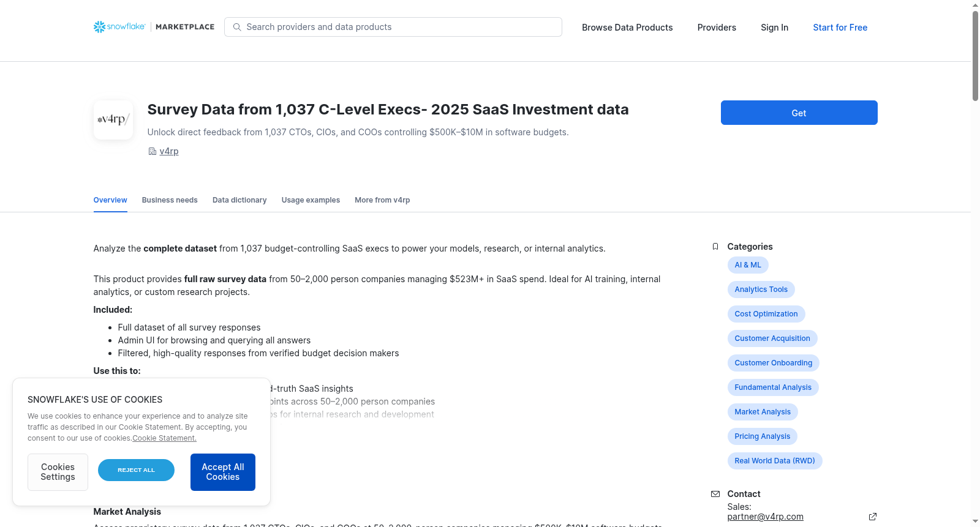Select the AI & ML category tag

click(x=748, y=265)
